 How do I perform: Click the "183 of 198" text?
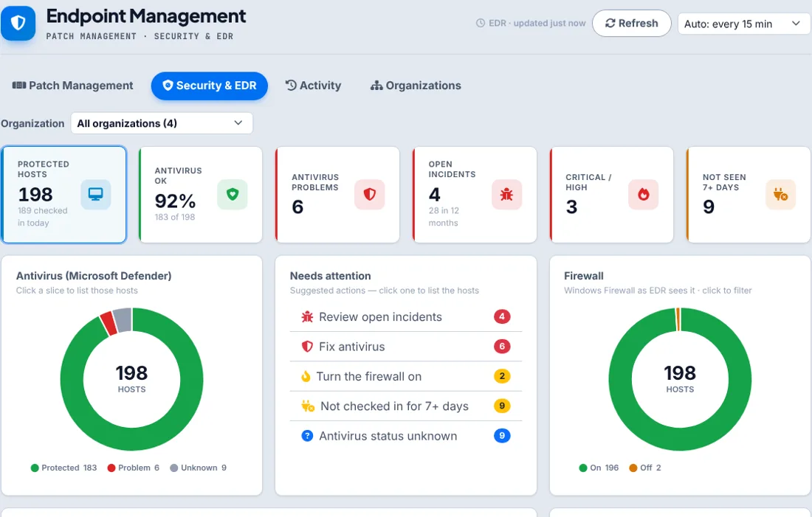[174, 218]
